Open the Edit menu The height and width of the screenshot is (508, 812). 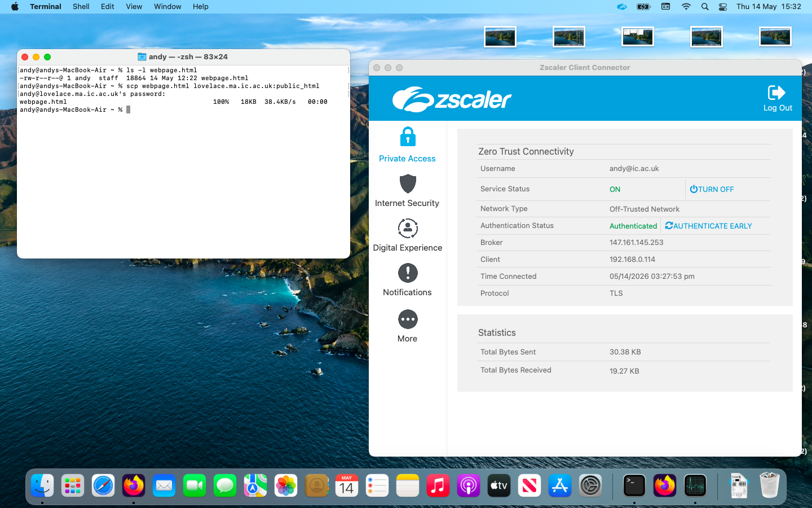(107, 7)
